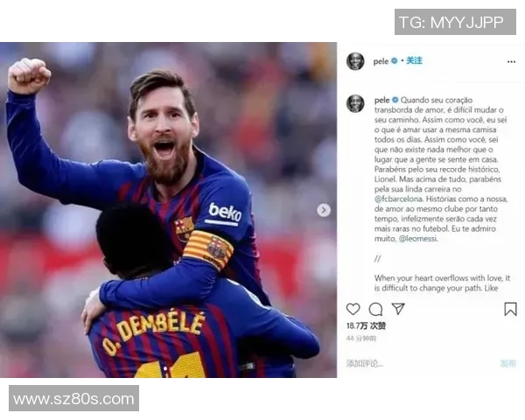This screenshot has height=420, width=525.
Task: Click pele's profile avatar in the post header
Action: 355,61
